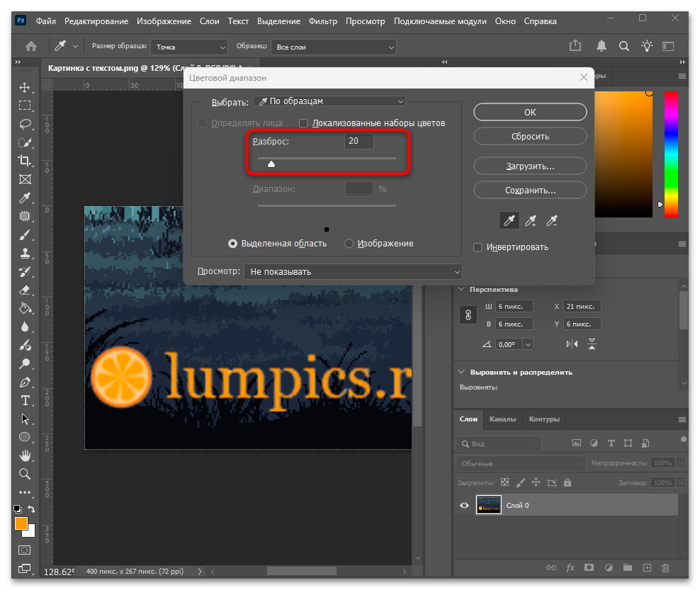Screen dimensions: 700x590
Task: Open the Выделение menu
Action: 278,21
